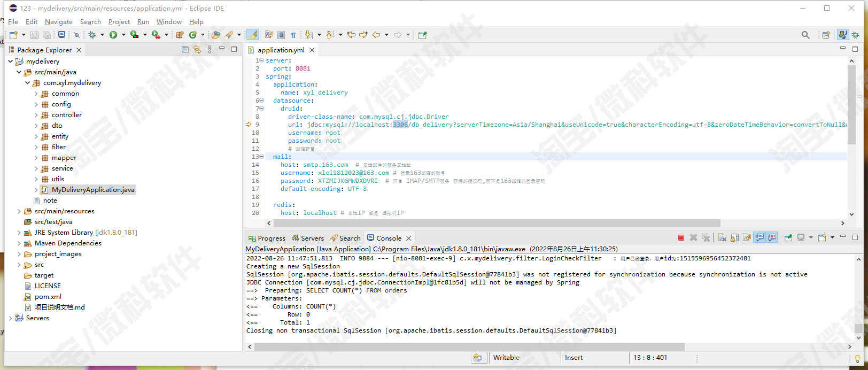This screenshot has width=868, height=370.
Task: Click the New wizard toolbar icon
Action: (13, 35)
